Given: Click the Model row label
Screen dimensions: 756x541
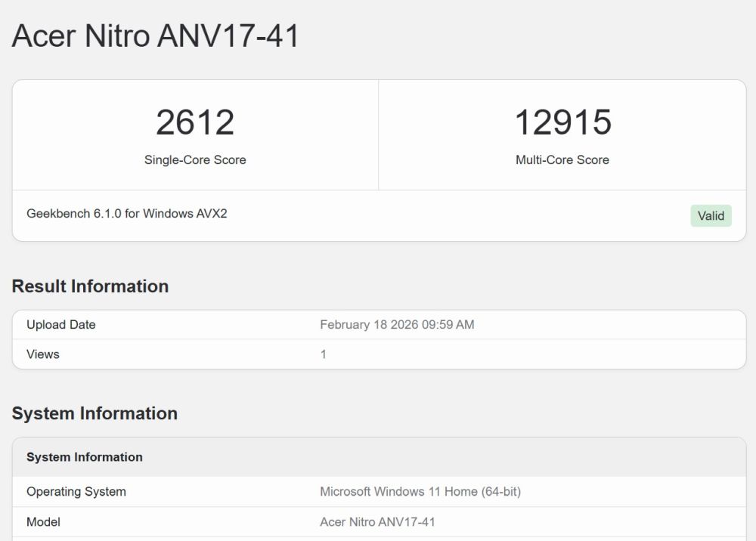Looking at the screenshot, I should click(43, 521).
